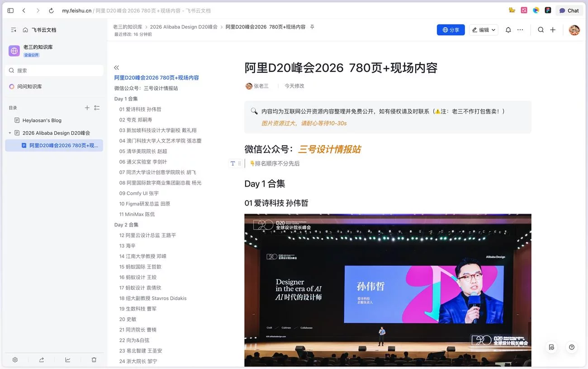Click the 今天修改 modified label
This screenshot has height=369, width=588.
(294, 86)
